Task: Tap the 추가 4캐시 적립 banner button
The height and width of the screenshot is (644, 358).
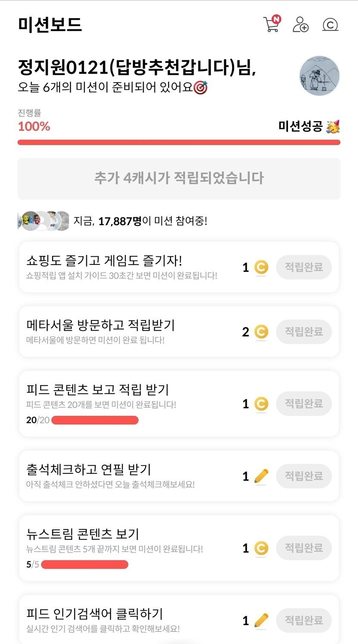Action: [179, 178]
